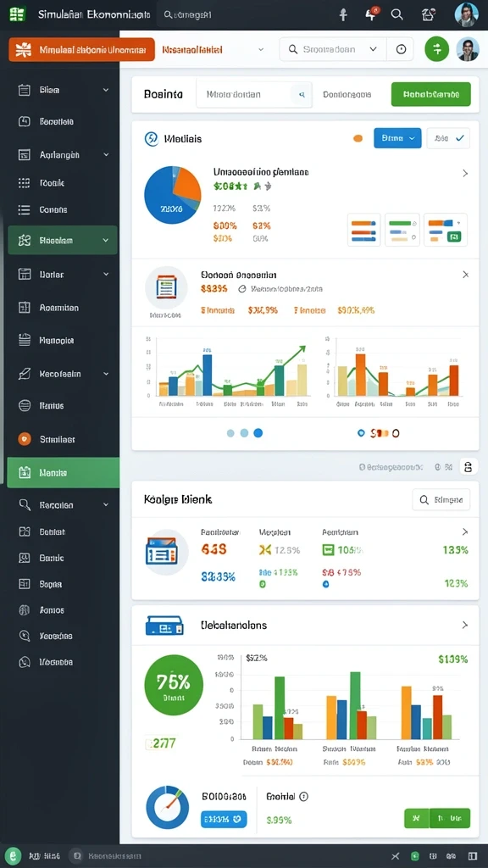Expand the Uebaltanolans panel right chevron
The image size is (488, 868).
(465, 625)
